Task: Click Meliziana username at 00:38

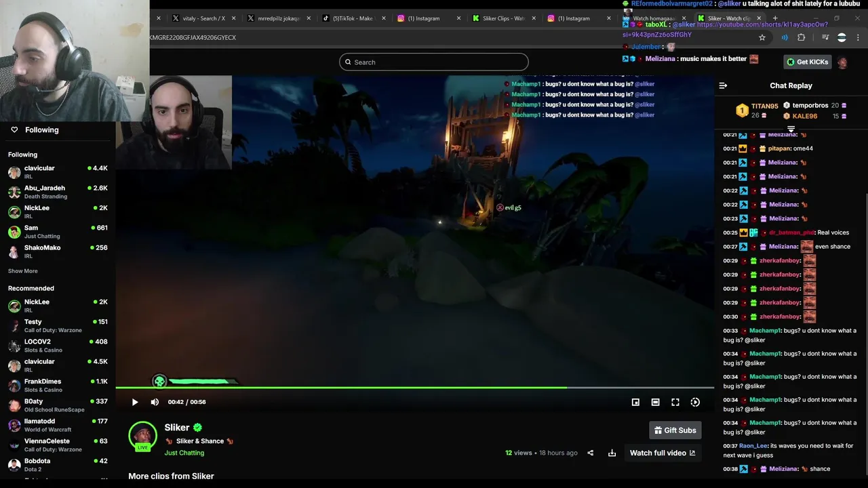Action: tap(783, 469)
